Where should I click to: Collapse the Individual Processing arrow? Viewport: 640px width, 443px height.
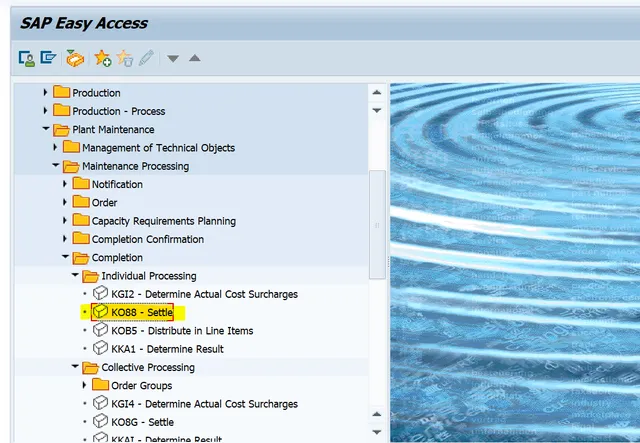75,275
